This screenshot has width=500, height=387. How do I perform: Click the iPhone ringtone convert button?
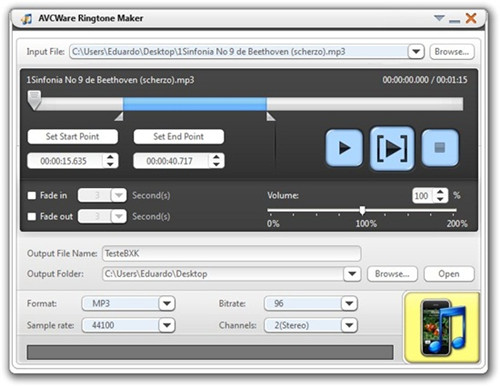442,327
